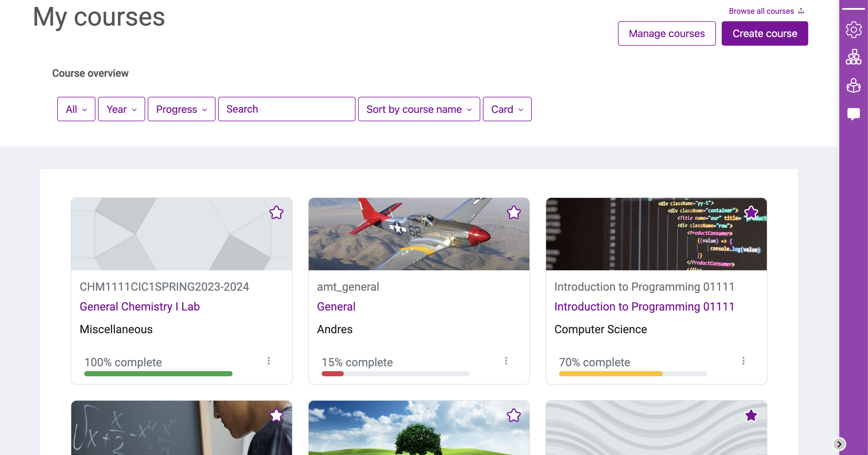Open the Card view menu

507,109
